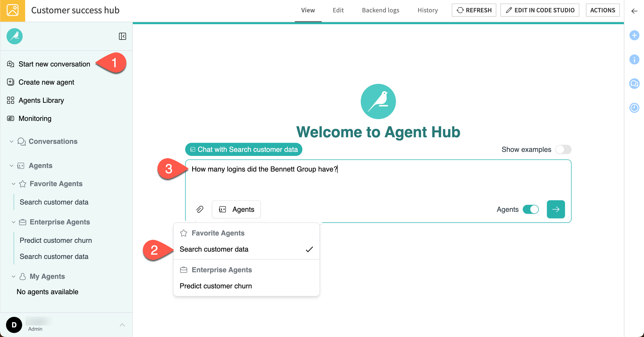The width and height of the screenshot is (644, 337).
Task: Switch to the Backend logs tab
Action: 380,10
